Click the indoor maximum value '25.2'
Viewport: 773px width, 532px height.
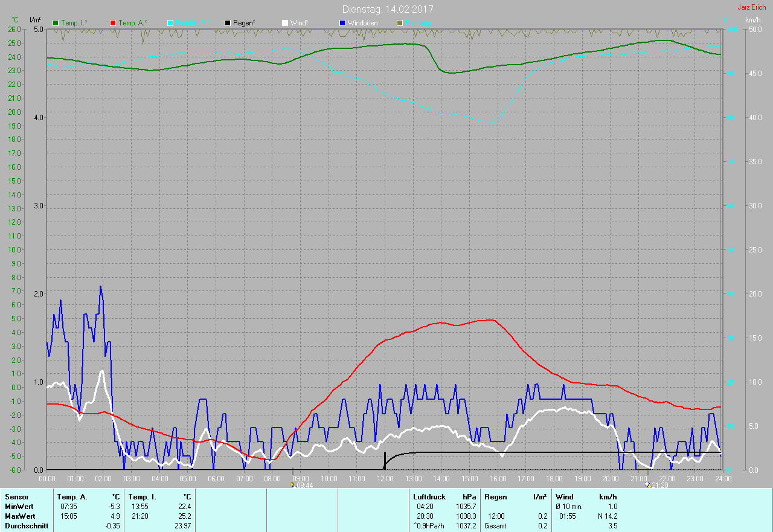[x=184, y=516]
